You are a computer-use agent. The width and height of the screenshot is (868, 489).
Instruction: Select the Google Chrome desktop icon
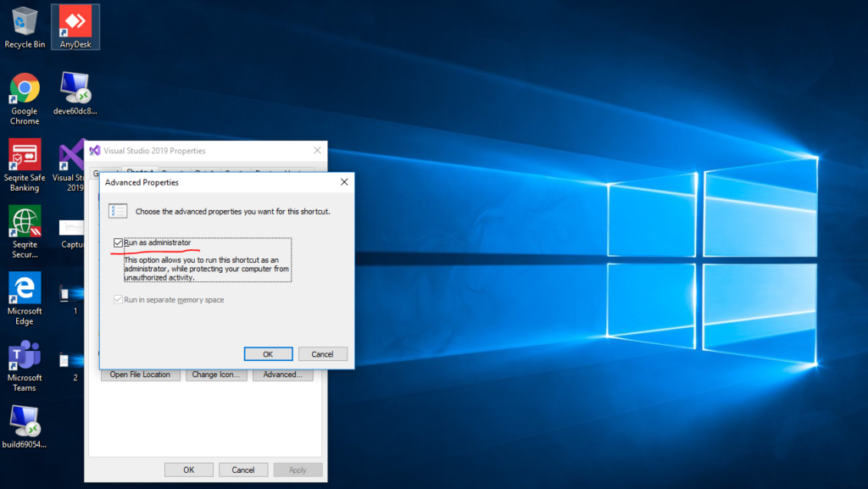pyautogui.click(x=25, y=99)
